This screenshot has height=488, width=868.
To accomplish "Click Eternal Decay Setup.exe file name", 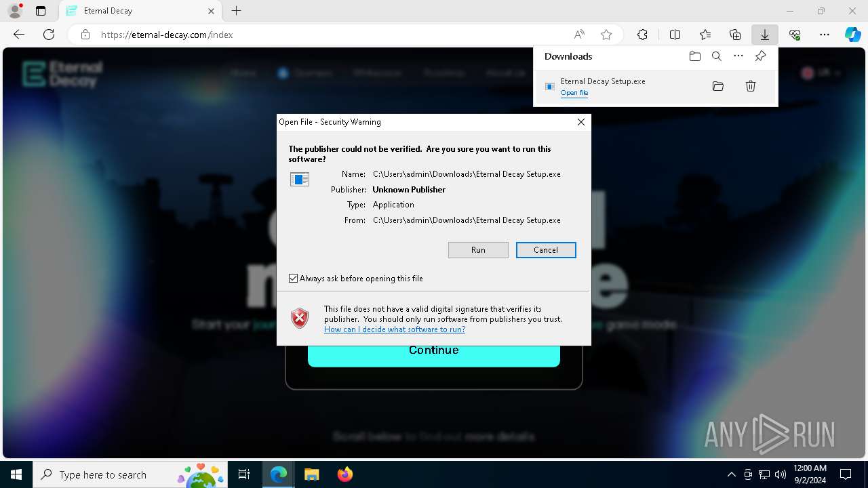I will [x=603, y=81].
